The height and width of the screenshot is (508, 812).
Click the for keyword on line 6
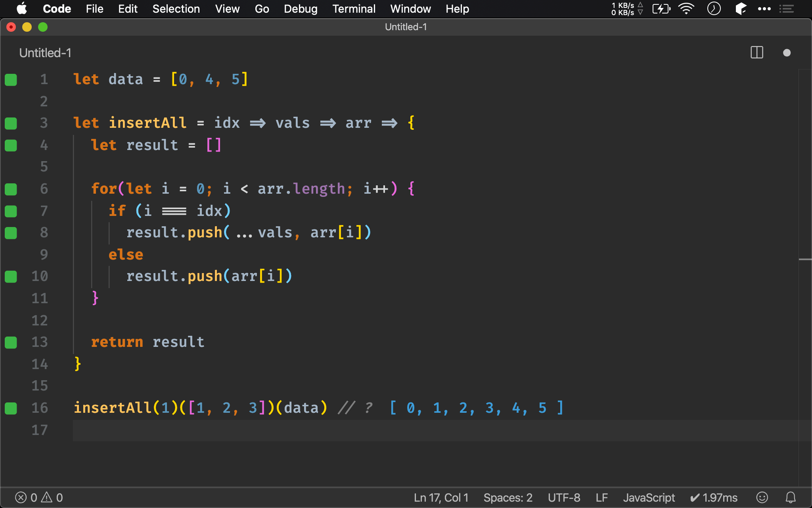click(104, 189)
